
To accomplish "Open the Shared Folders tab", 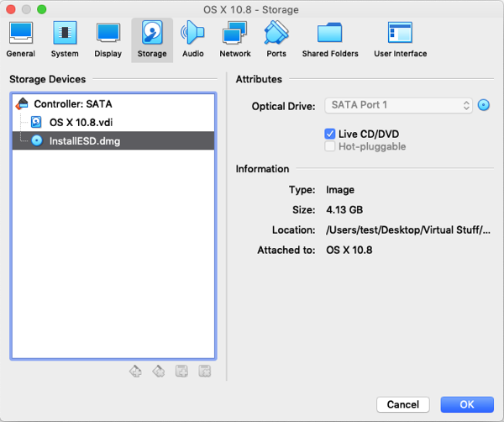I will tap(330, 40).
